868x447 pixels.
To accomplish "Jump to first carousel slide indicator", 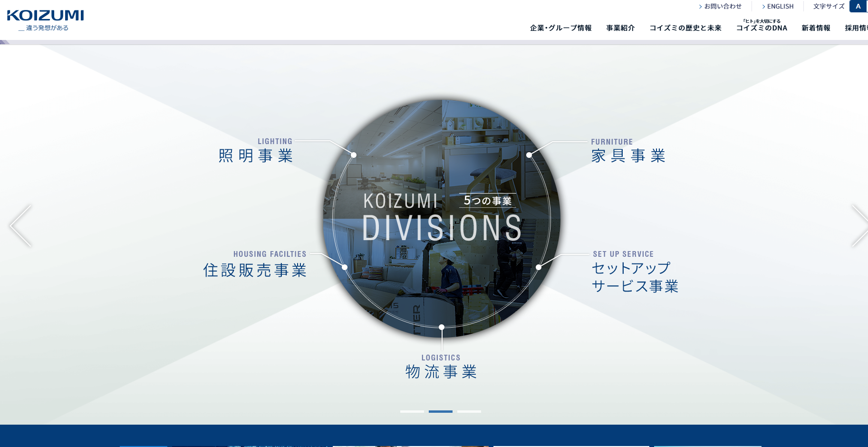I will (412, 411).
